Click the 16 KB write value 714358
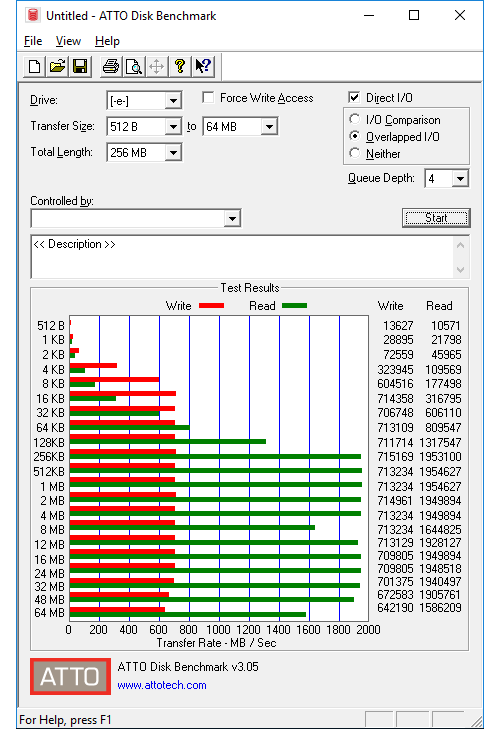 click(x=395, y=398)
